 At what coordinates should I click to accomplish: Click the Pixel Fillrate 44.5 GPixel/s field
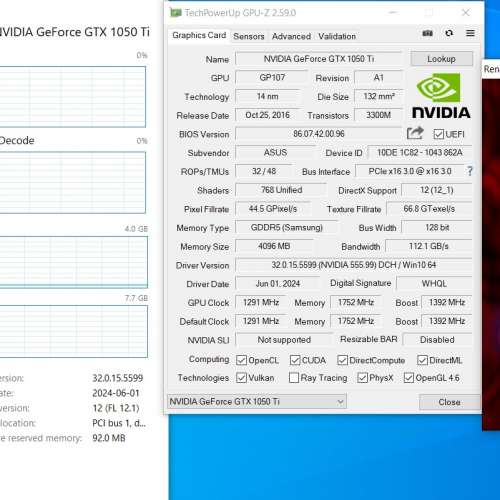(x=273, y=209)
